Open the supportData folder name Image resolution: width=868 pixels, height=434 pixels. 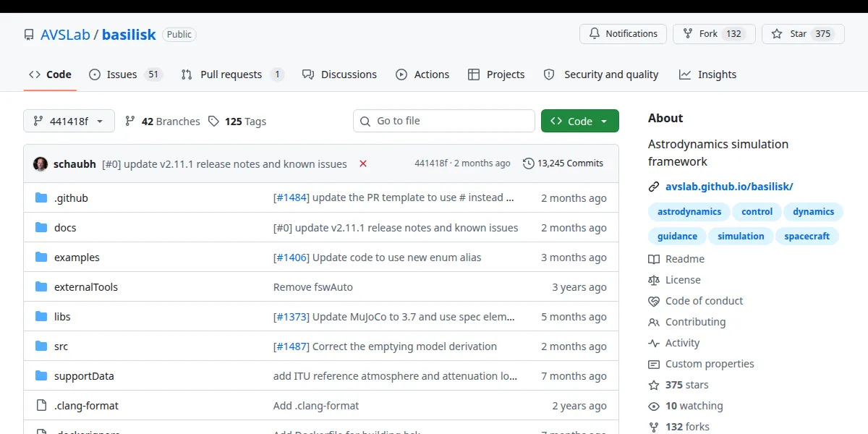84,375
